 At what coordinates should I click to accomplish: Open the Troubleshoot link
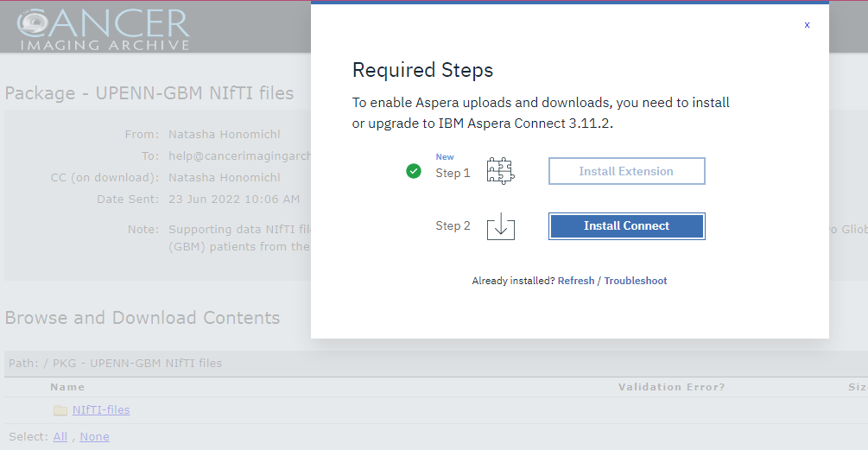click(x=636, y=281)
